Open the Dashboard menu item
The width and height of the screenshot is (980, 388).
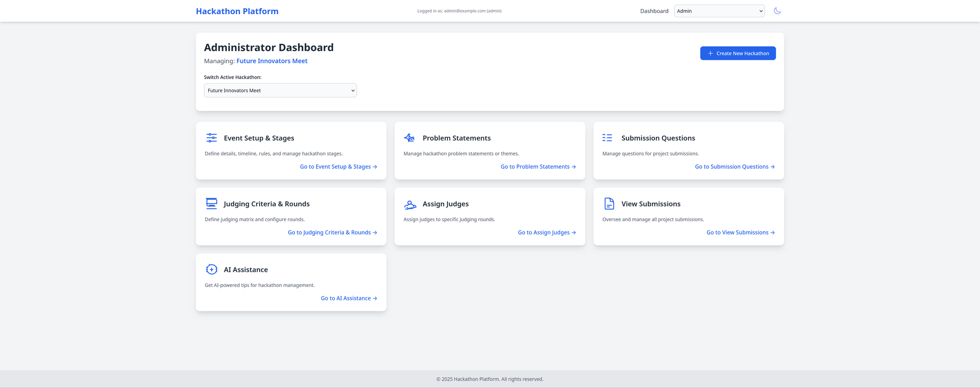654,11
